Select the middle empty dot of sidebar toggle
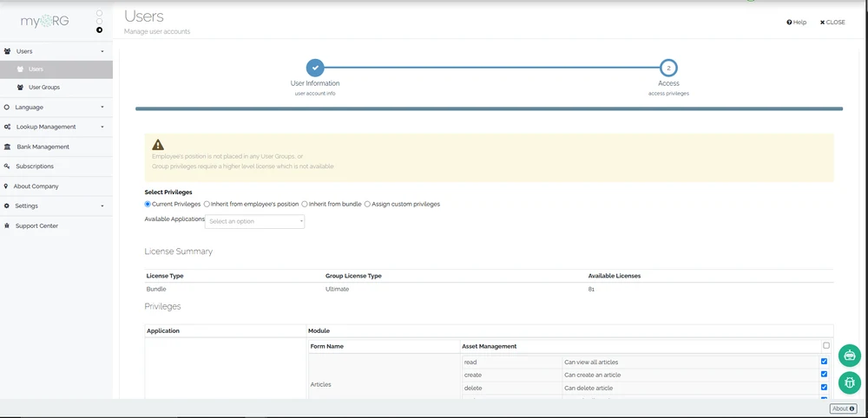This screenshot has width=868, height=418. [99, 21]
